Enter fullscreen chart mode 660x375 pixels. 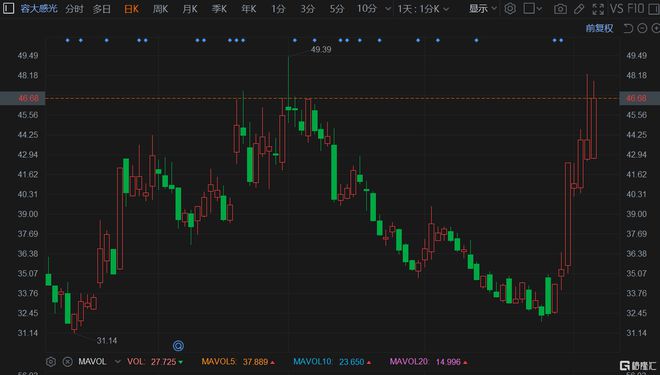[x=598, y=8]
